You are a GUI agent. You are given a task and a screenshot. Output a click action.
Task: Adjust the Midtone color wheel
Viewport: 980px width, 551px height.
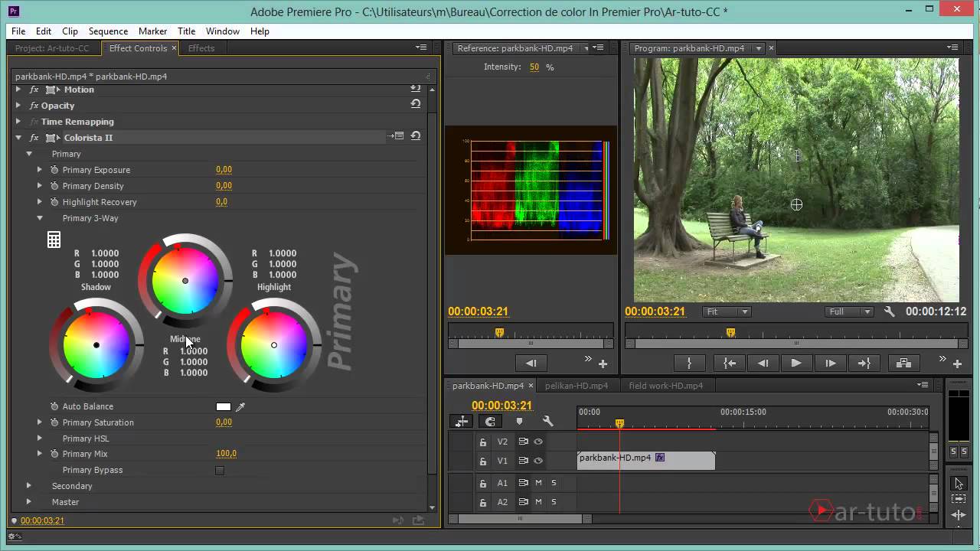pyautogui.click(x=185, y=281)
